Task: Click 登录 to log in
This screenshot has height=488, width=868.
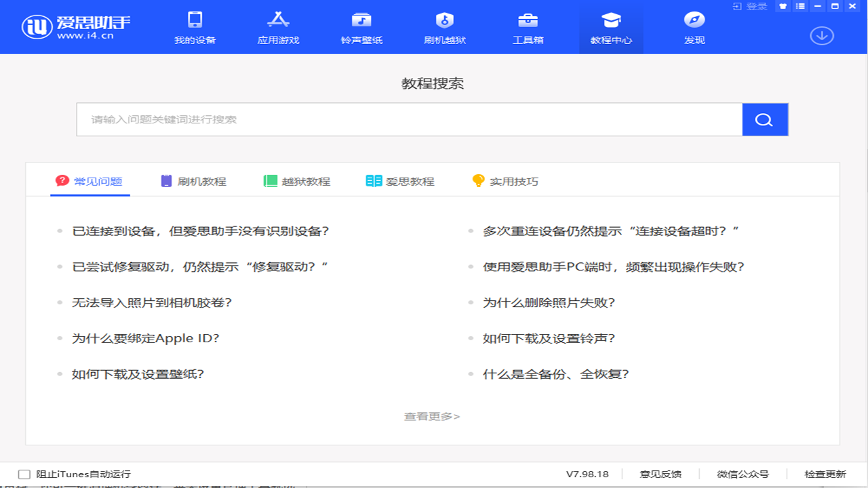Action: [750, 6]
